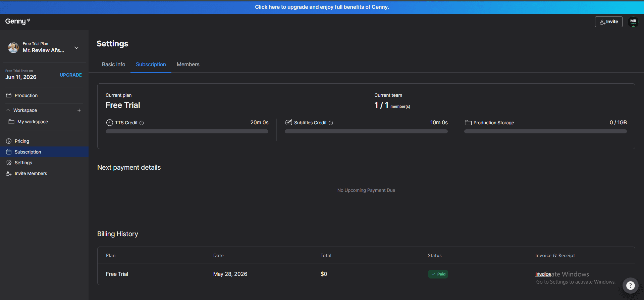The width and height of the screenshot is (644, 300).
Task: Click the Subtitles Credit progress bar
Action: (x=366, y=131)
